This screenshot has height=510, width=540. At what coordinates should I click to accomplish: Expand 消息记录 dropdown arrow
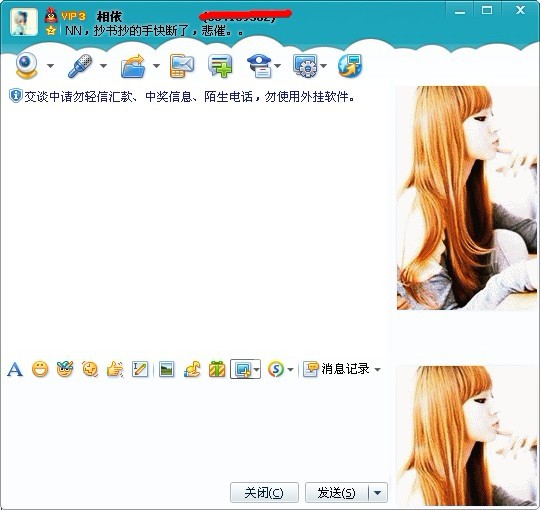377,370
